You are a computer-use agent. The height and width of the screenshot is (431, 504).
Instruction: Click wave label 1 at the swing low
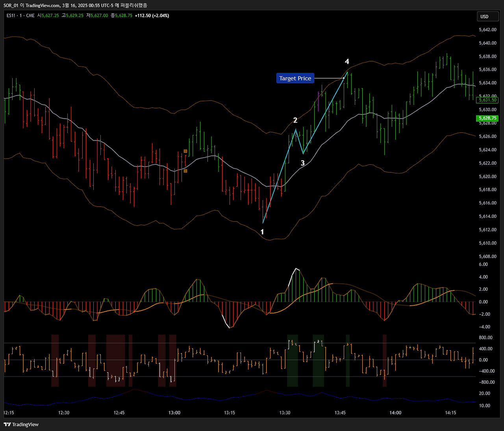pyautogui.click(x=262, y=232)
